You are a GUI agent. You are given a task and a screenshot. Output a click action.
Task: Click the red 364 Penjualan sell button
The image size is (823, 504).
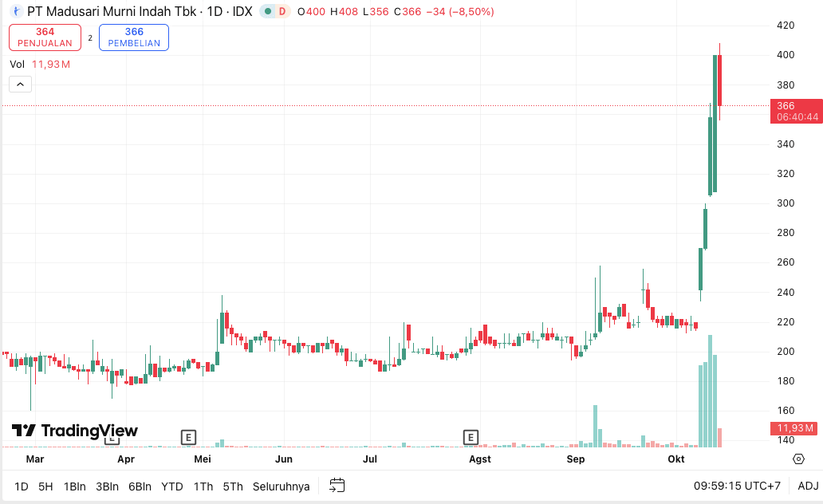point(45,37)
